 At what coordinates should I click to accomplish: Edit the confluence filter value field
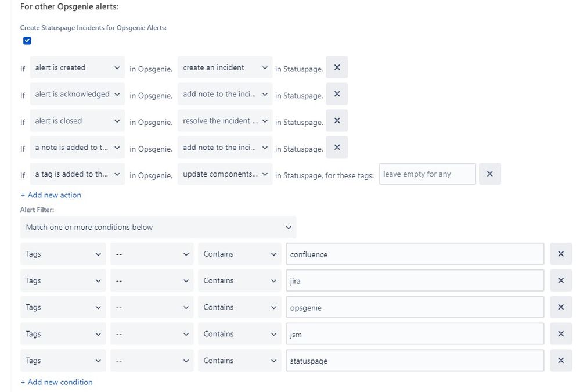pyautogui.click(x=415, y=254)
